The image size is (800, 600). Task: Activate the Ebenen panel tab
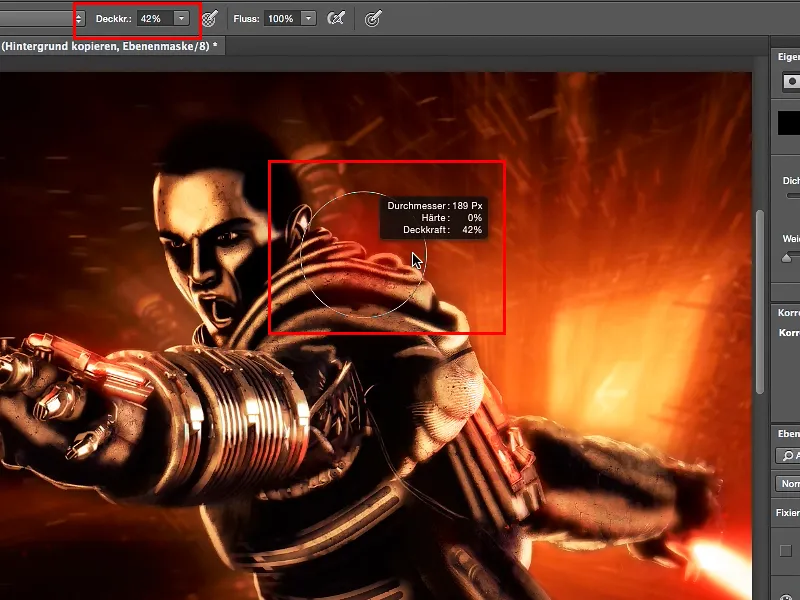coord(789,432)
